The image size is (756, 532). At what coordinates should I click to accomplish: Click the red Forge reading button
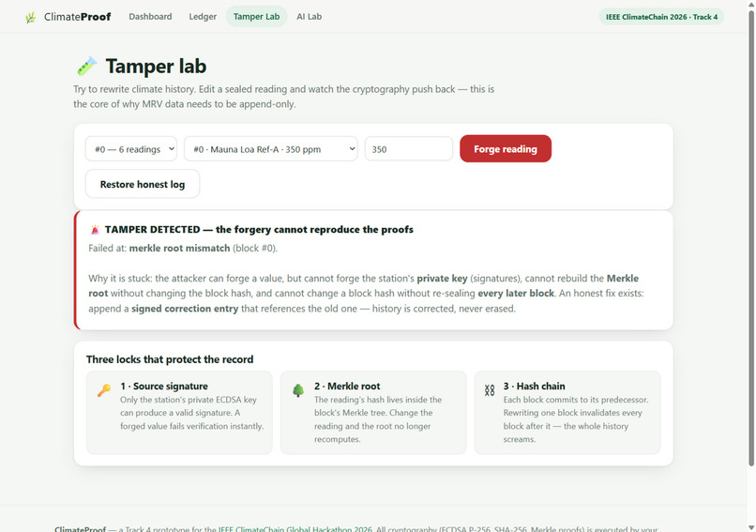[x=506, y=149]
